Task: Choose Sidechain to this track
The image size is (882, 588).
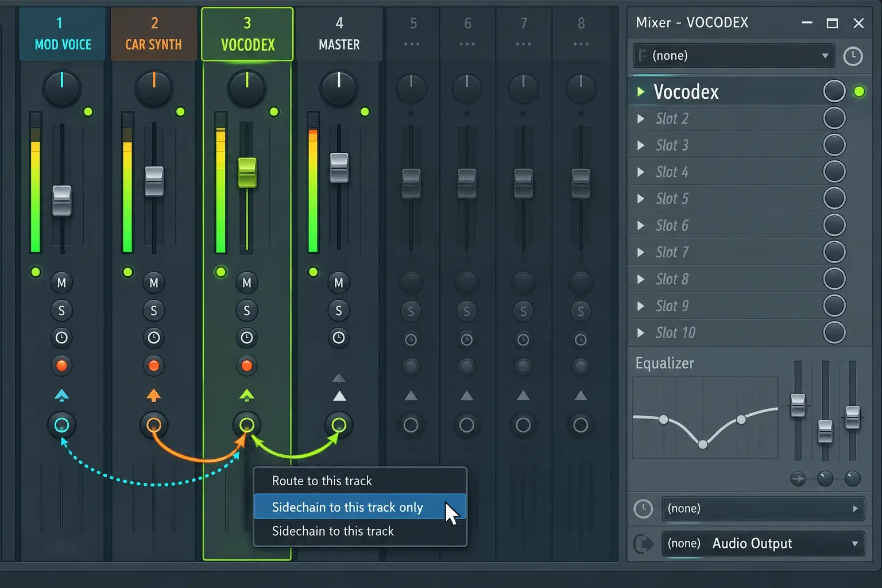Action: (x=360, y=531)
